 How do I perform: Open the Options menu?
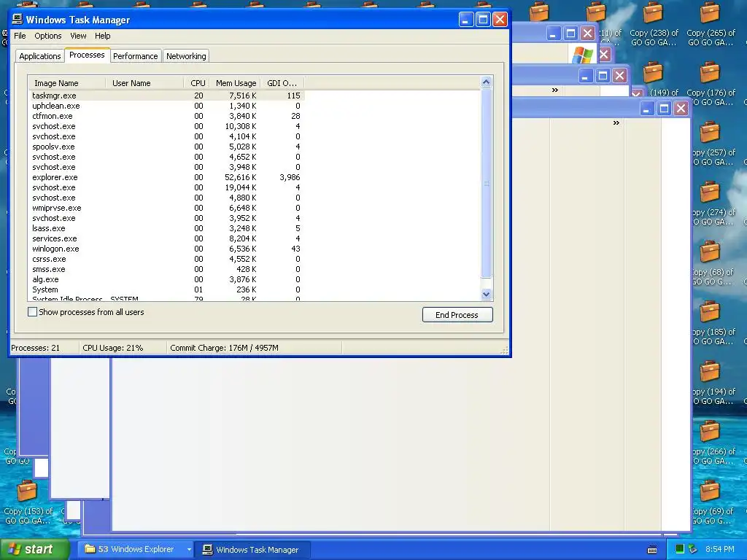coord(47,36)
